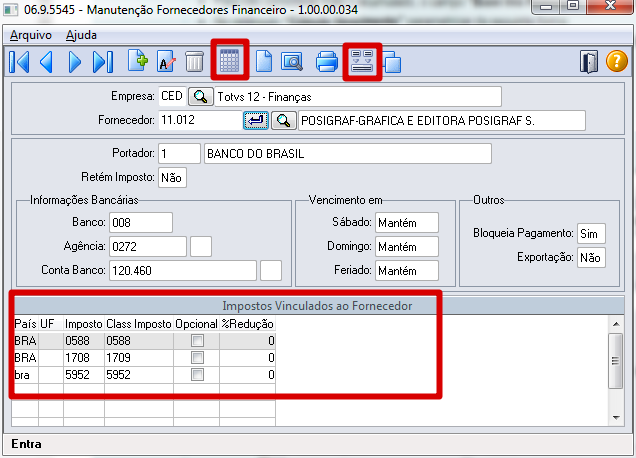Click the Sábado vencimento field

pyautogui.click(x=407, y=223)
